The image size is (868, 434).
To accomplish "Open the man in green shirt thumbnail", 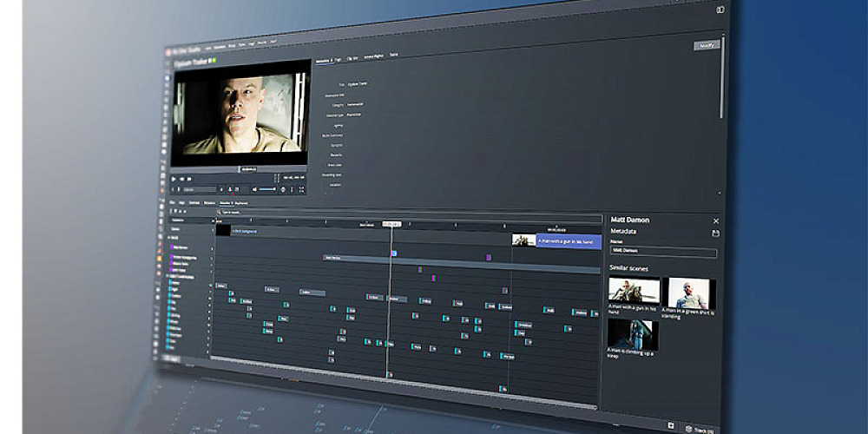I will pyautogui.click(x=688, y=293).
